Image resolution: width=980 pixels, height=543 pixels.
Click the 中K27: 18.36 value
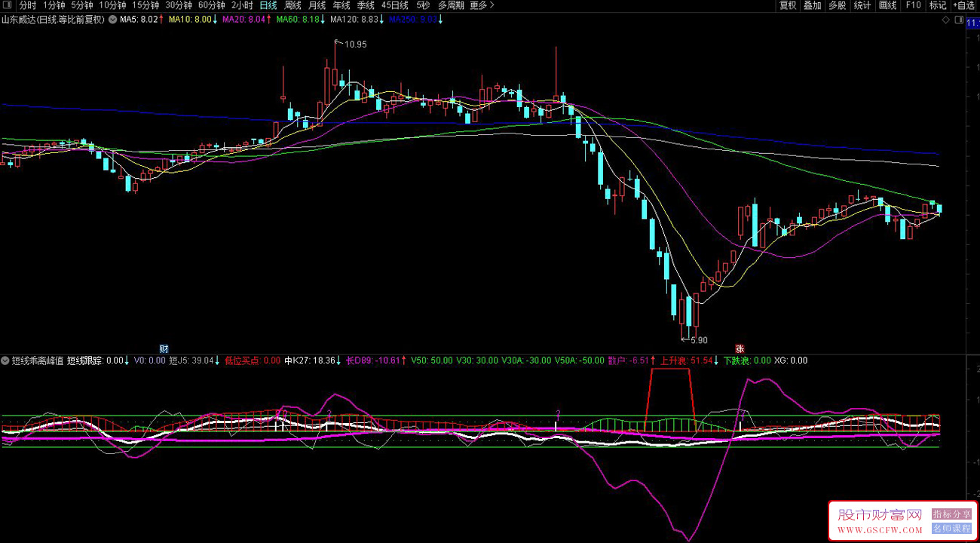[310, 360]
